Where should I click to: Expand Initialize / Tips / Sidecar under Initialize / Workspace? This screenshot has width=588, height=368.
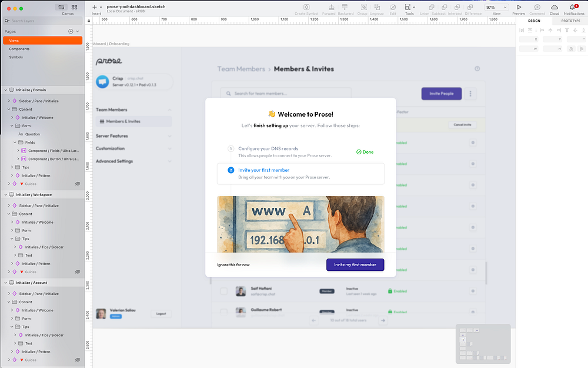tap(15, 247)
